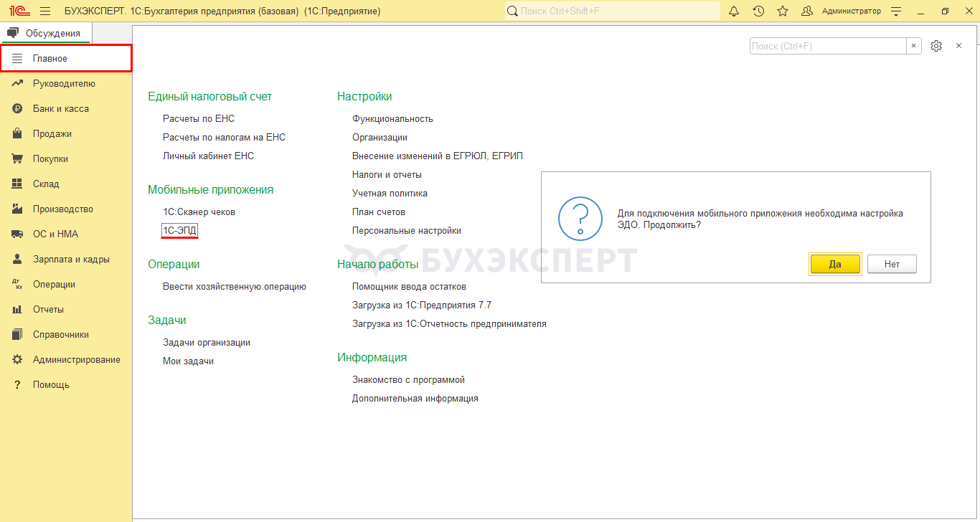Click the settings gear icon near search
980x522 pixels.
936,46
